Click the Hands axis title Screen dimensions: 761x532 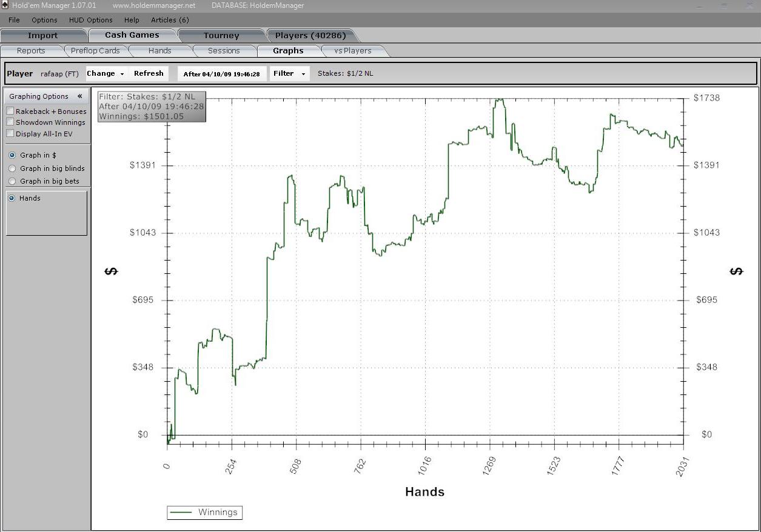(x=424, y=492)
